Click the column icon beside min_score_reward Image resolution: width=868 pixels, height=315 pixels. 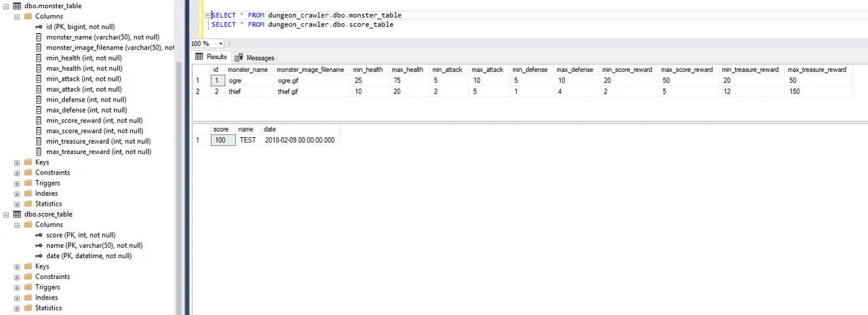click(x=39, y=120)
